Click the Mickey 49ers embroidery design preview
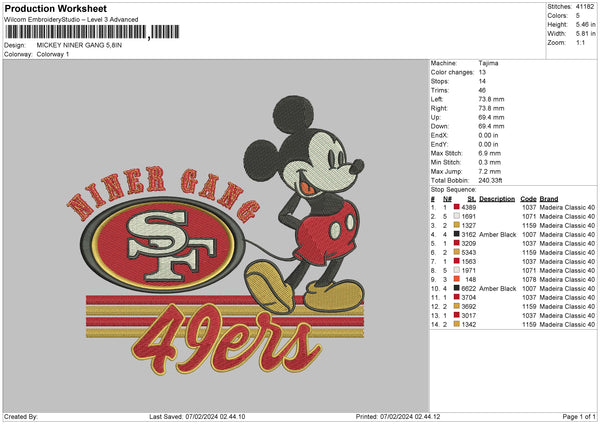 [x=216, y=235]
